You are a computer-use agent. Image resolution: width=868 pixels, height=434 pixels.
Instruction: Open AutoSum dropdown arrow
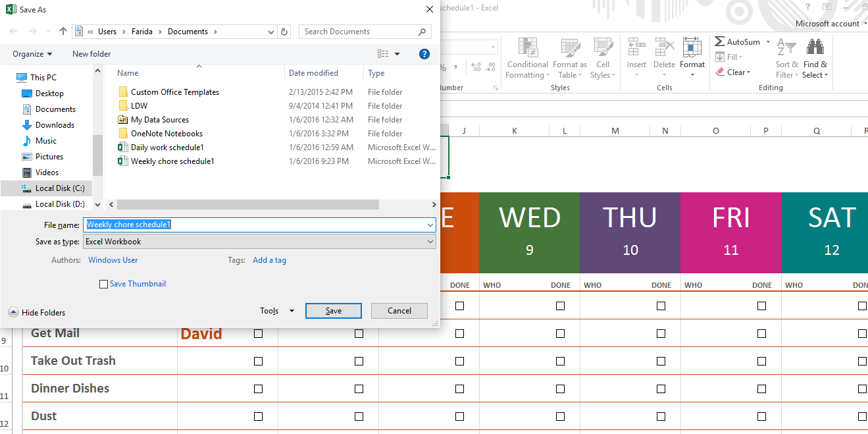767,41
